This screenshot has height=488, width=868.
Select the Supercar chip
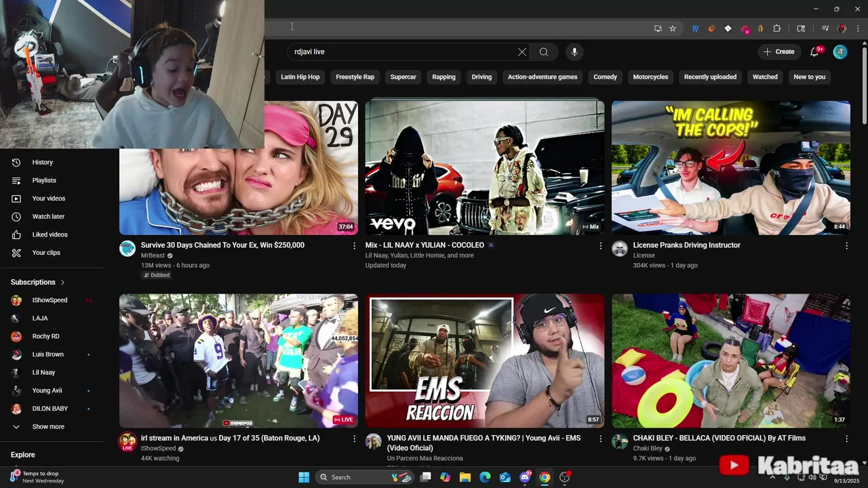pyautogui.click(x=403, y=77)
